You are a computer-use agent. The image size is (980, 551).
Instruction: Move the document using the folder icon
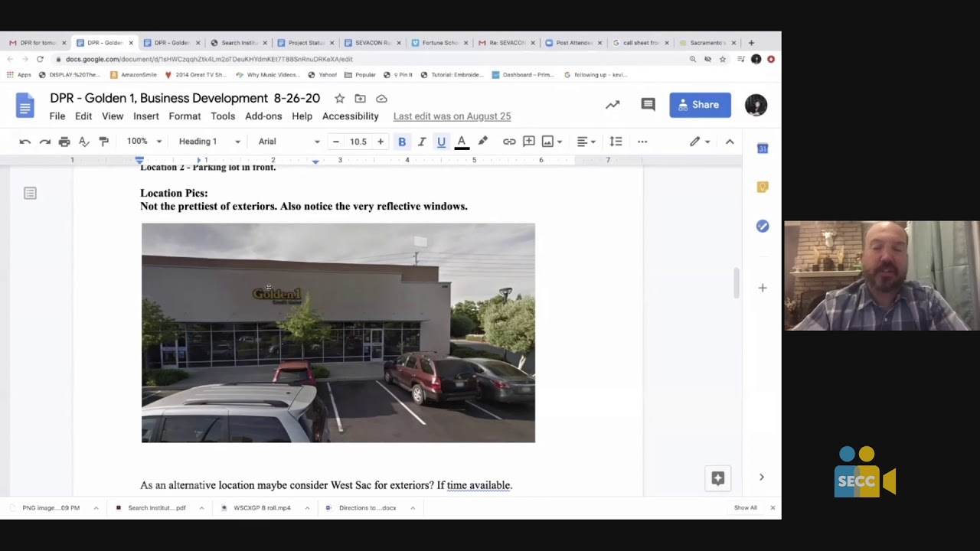360,99
